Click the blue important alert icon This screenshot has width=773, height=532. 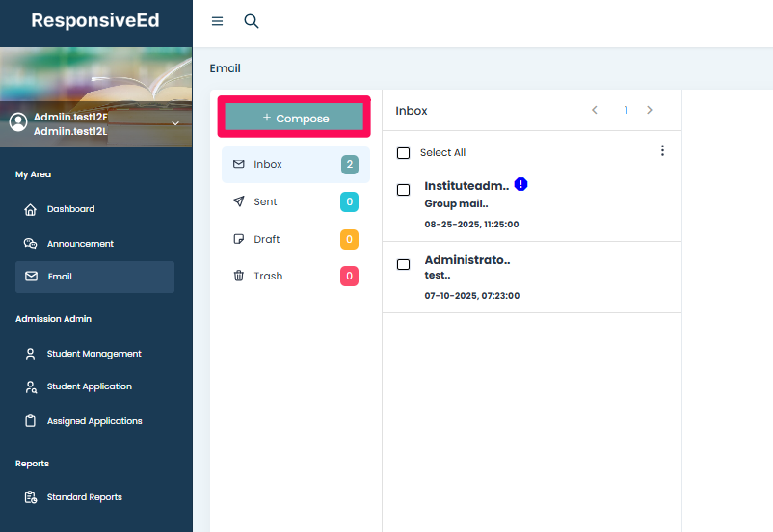pyautogui.click(x=520, y=184)
